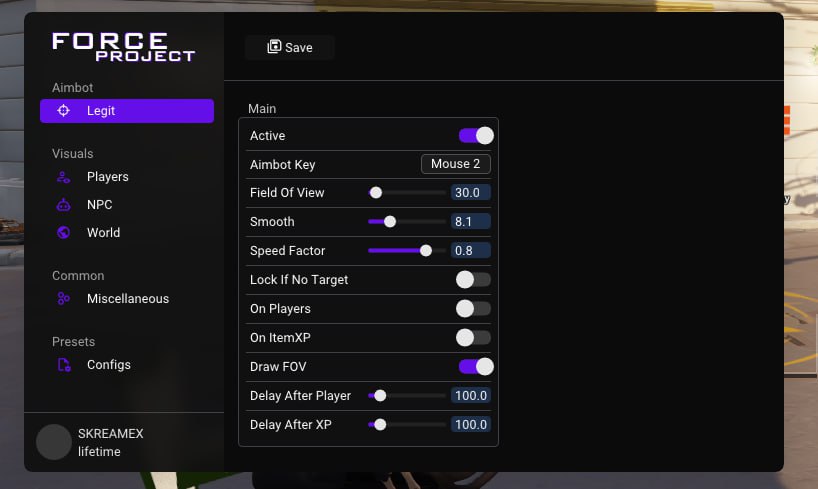Click the Configs file icon under Presets
The height and width of the screenshot is (489, 818).
pos(64,365)
